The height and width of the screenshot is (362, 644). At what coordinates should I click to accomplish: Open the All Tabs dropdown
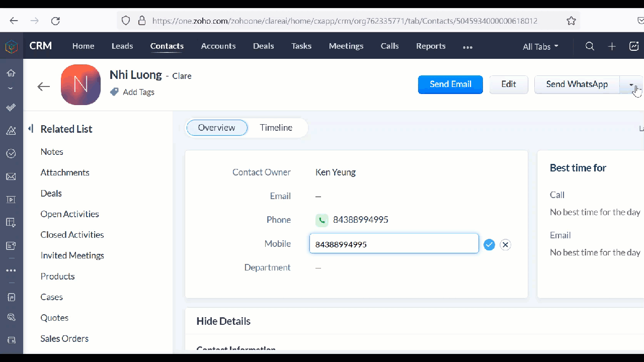[x=540, y=46]
